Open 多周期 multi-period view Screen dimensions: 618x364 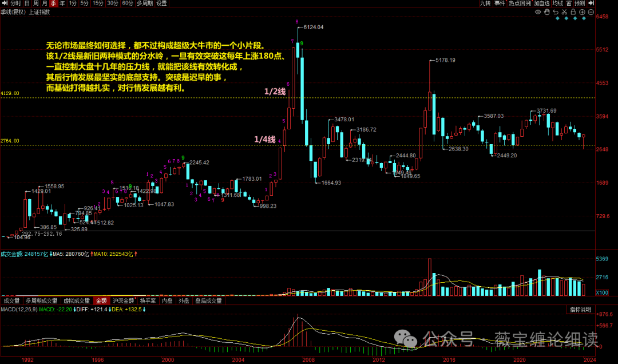pyautogui.click(x=145, y=3)
